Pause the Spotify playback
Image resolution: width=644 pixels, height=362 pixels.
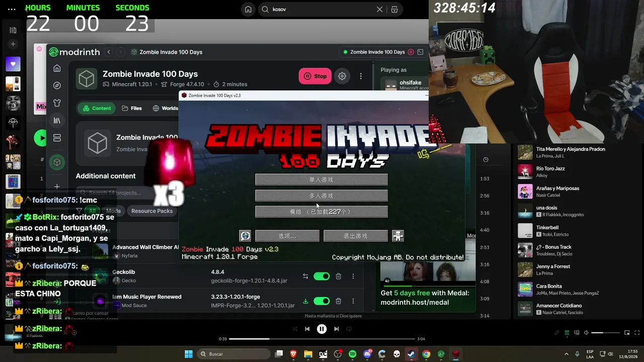tap(321, 329)
